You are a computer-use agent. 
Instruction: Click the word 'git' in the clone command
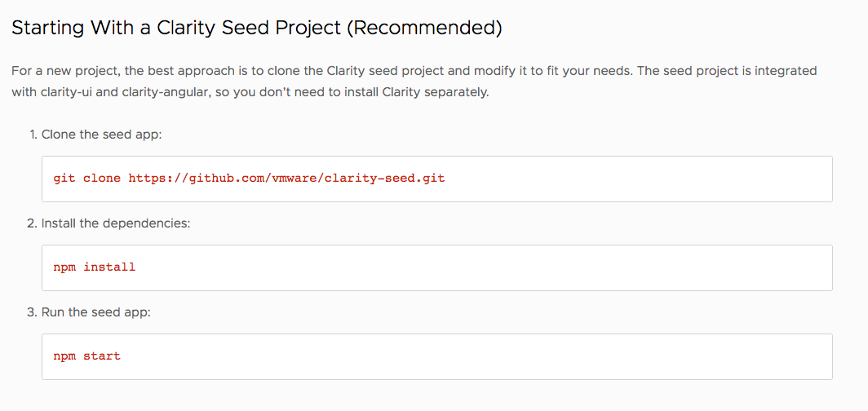[x=64, y=179]
